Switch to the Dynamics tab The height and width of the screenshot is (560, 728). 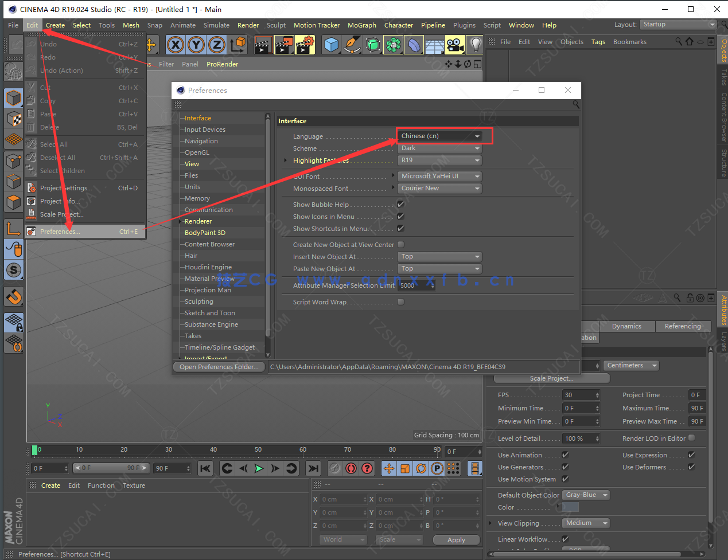626,326
